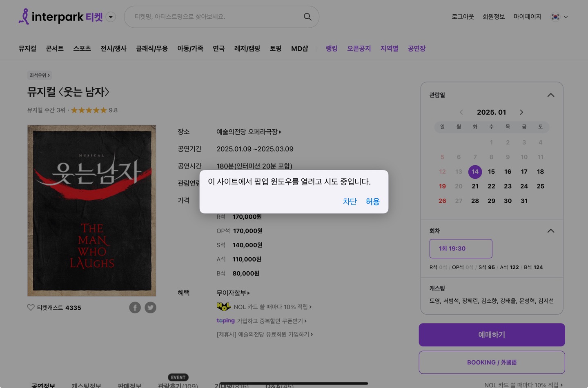The height and width of the screenshot is (388, 588).
Task: Click the five-star rating display
Action: [89, 110]
